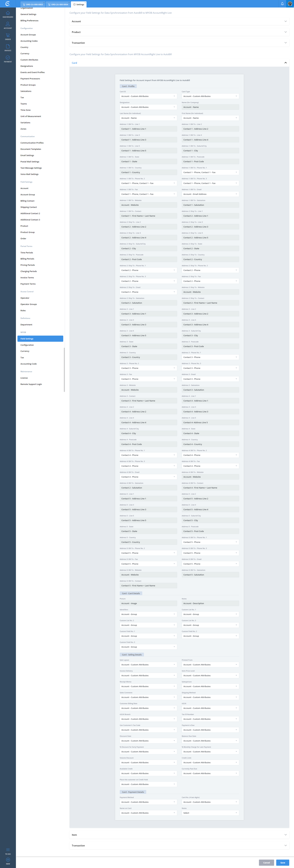Viewport: 294px width, 868px height.
Task: Go to Account section icon
Action: 8,25
